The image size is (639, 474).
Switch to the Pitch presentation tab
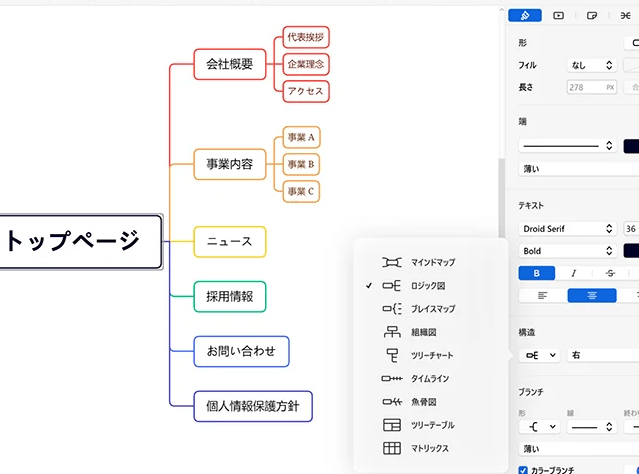558,15
